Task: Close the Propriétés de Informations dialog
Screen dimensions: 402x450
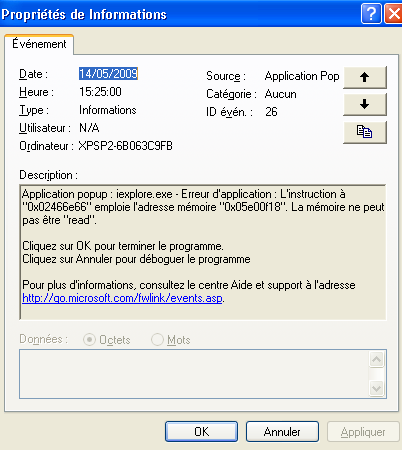Action: [394, 14]
